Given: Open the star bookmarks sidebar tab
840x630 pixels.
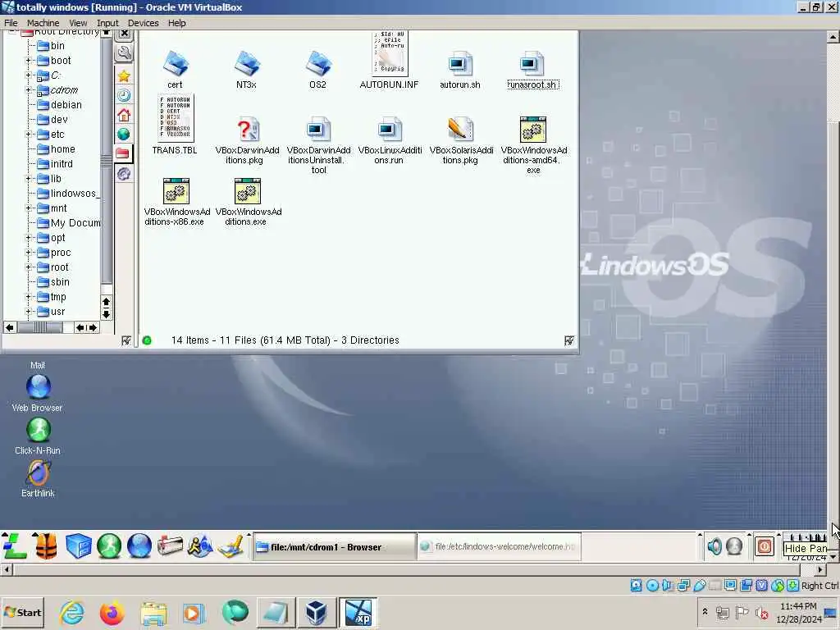Looking at the screenshot, I should tap(124, 76).
